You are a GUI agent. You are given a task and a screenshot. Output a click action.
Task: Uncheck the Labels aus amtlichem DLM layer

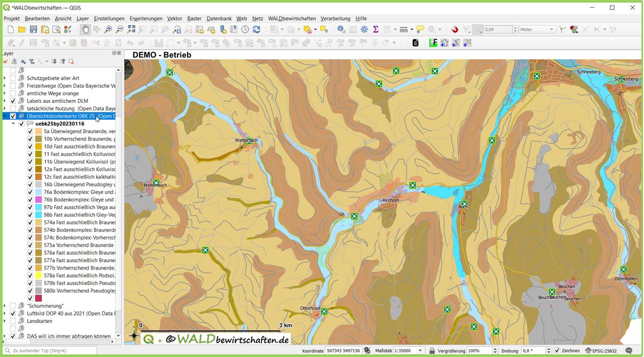click(13, 101)
